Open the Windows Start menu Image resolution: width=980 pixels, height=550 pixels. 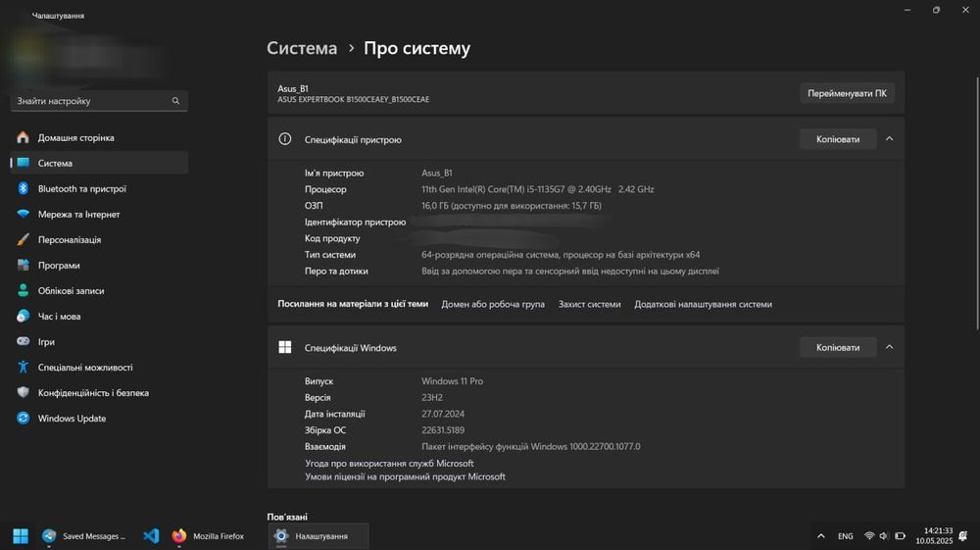pos(21,536)
